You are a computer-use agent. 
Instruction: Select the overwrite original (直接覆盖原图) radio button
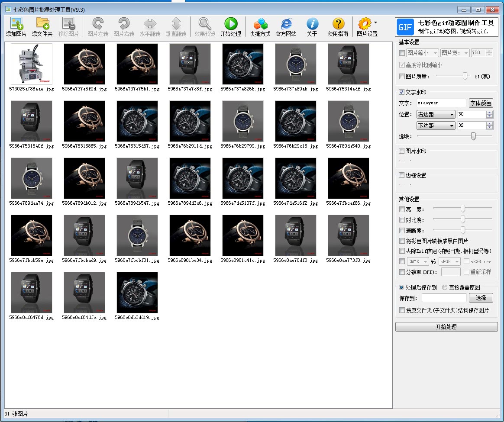coord(445,287)
